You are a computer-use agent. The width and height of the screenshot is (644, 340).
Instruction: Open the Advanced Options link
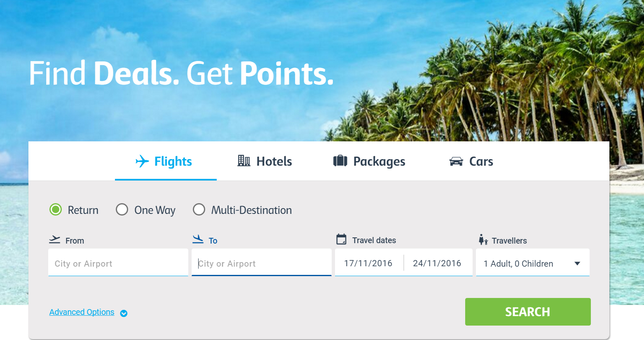click(x=82, y=312)
